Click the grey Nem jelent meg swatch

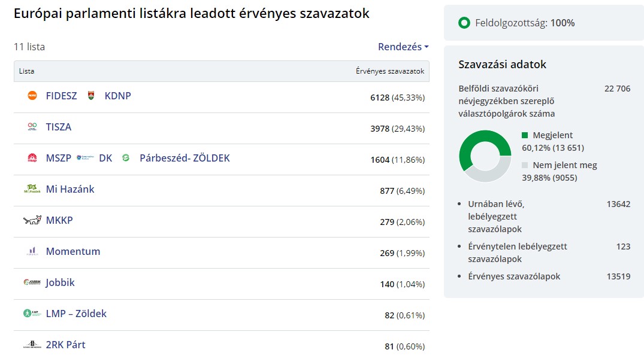click(x=525, y=165)
